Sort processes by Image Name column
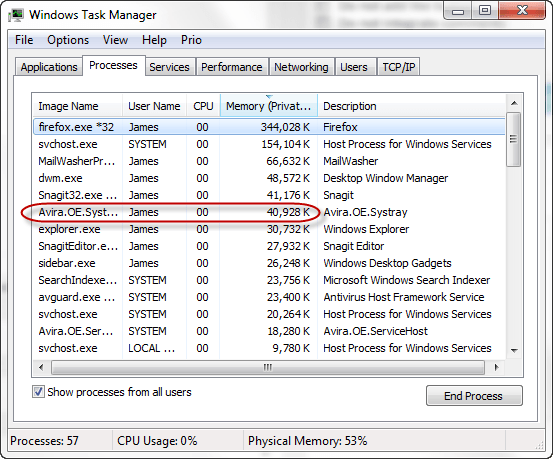The image size is (553, 459). (78, 106)
